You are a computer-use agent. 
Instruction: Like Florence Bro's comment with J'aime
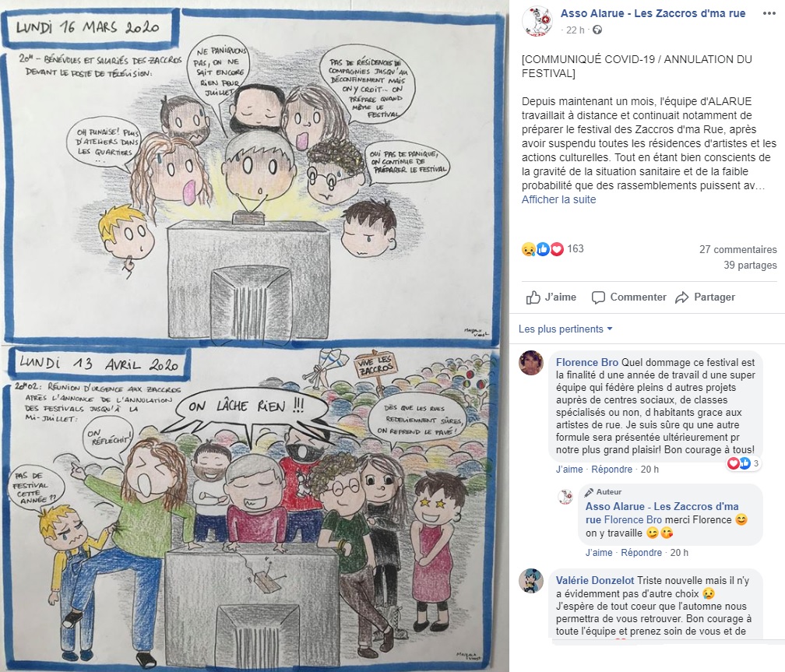569,470
